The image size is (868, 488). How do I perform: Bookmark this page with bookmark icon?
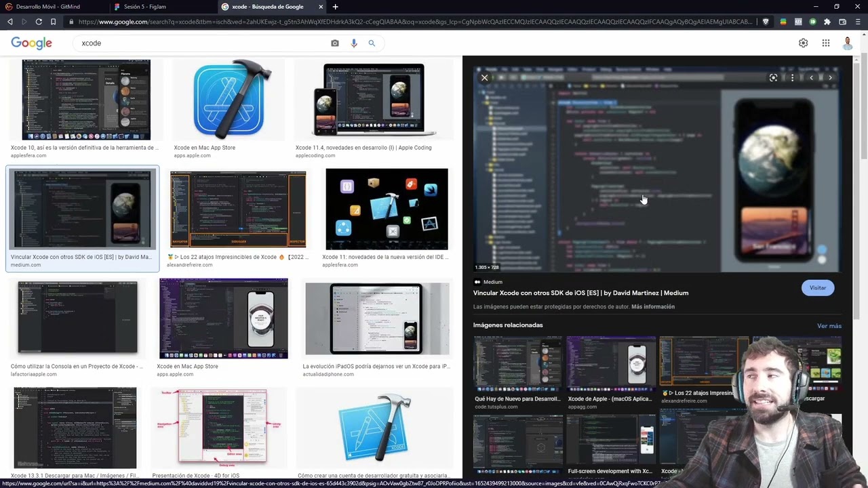tap(53, 22)
